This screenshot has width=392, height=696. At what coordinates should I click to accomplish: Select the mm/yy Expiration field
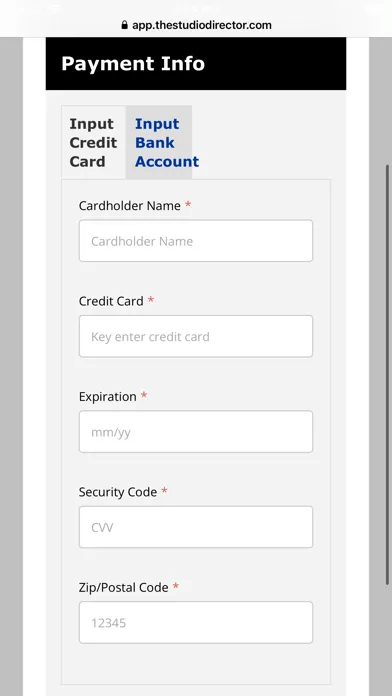coord(196,431)
